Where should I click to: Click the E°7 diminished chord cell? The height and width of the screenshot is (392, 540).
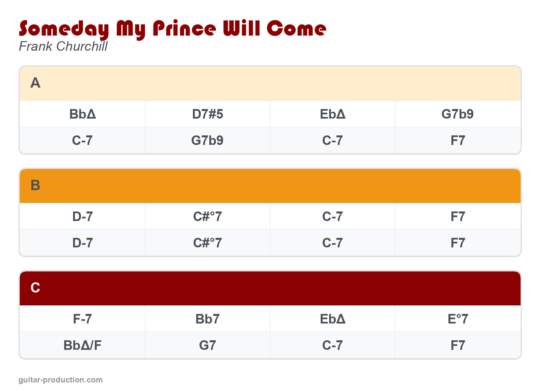point(458,319)
